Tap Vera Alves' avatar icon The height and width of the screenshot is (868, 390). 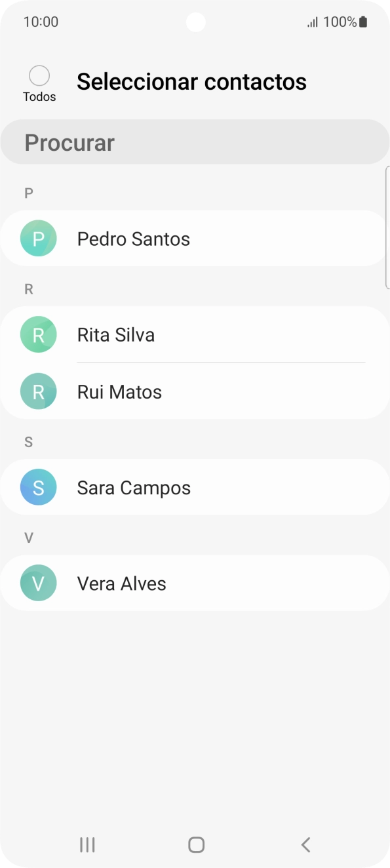click(38, 583)
